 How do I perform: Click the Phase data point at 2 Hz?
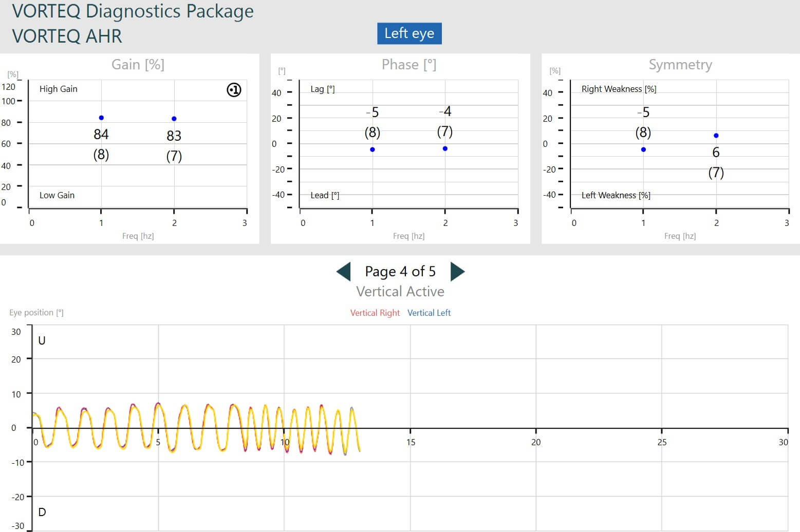445,148
